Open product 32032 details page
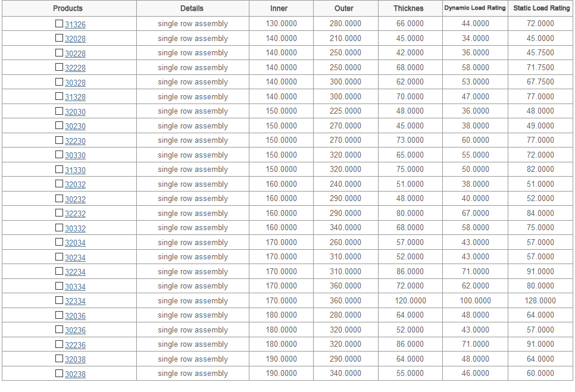The image size is (575, 392). pos(75,184)
